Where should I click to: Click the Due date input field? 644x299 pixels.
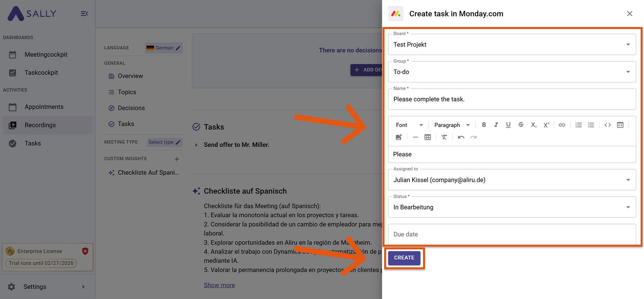tap(512, 234)
